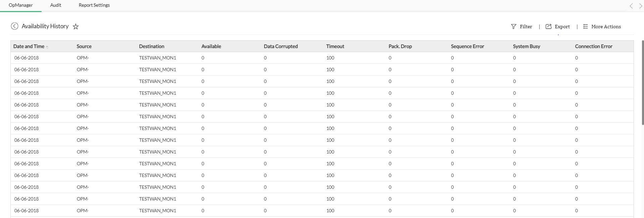
Task: Click the Export button label
Action: tap(562, 27)
